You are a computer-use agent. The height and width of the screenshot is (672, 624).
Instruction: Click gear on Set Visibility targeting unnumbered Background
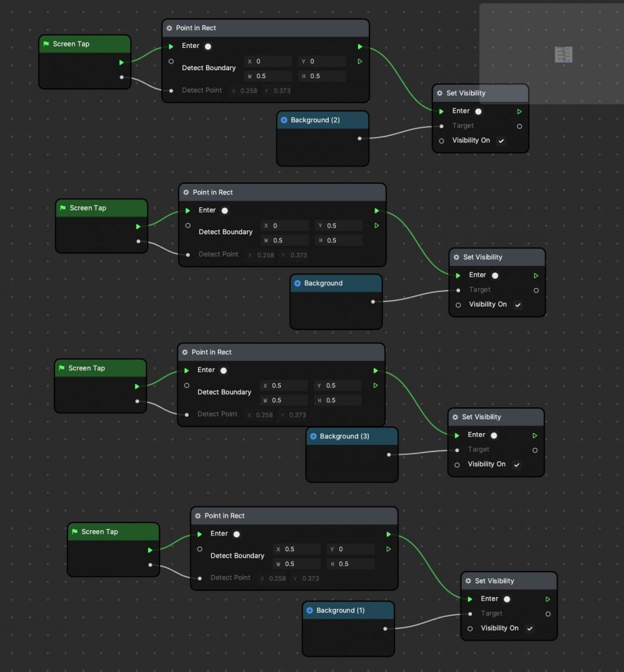pyautogui.click(x=457, y=257)
